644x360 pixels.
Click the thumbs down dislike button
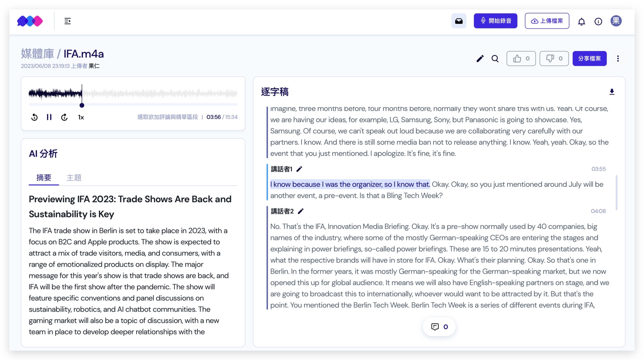[554, 59]
